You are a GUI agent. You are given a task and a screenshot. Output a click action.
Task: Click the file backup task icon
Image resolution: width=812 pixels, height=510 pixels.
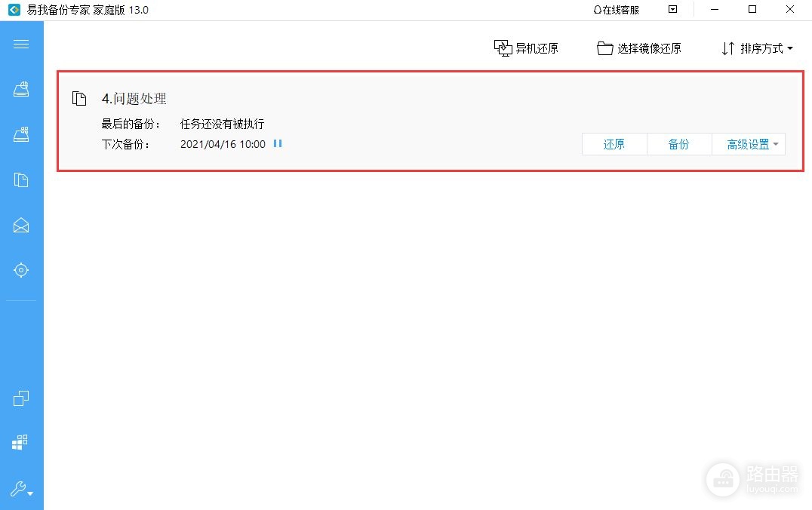coord(79,98)
